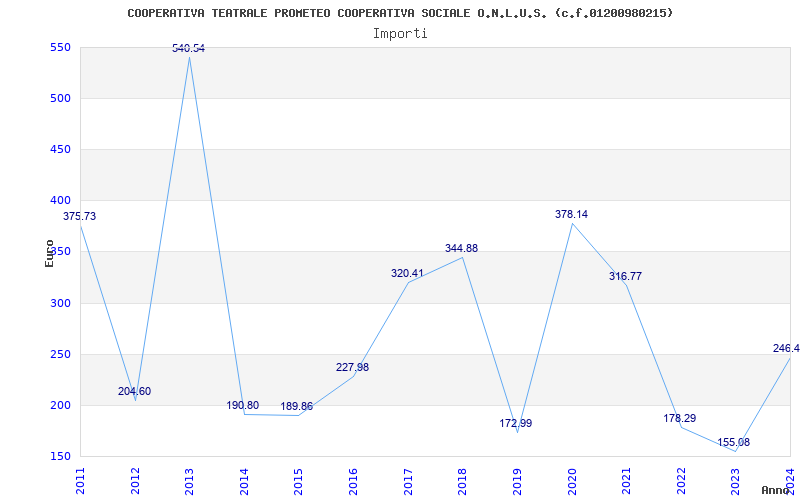Click the 2023 x-axis label
The width and height of the screenshot is (800, 500).
[x=735, y=481]
